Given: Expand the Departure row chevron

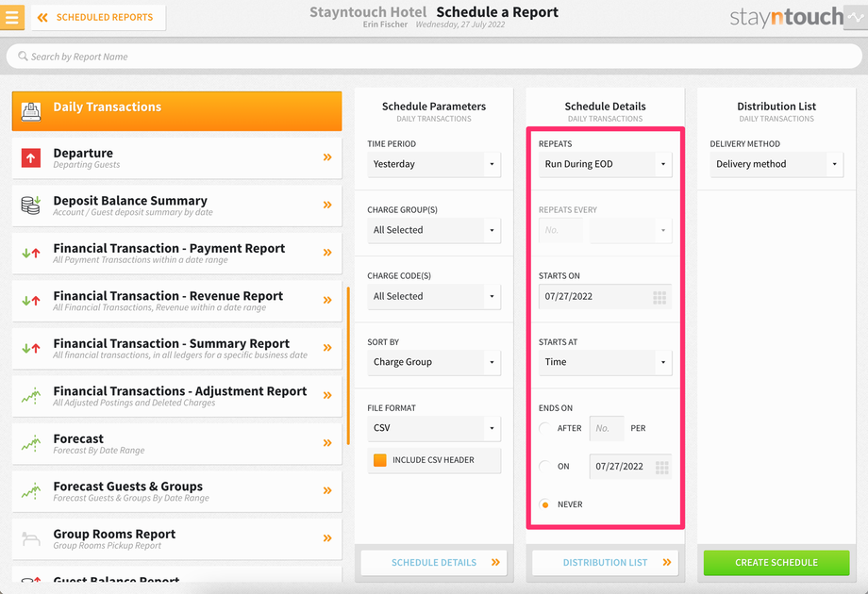Looking at the screenshot, I should coord(327,157).
